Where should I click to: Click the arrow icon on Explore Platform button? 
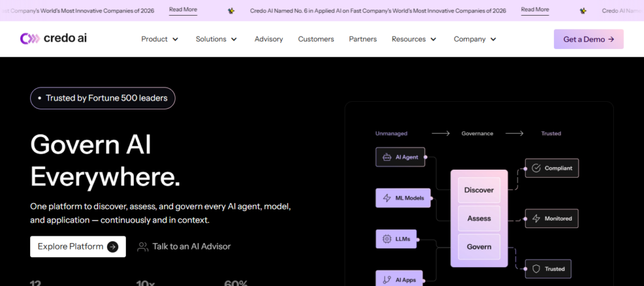pos(113,246)
